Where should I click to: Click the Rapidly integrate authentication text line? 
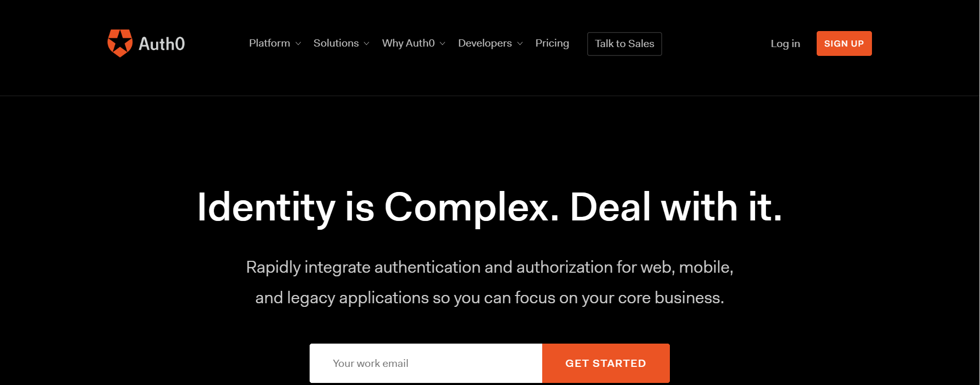490,268
